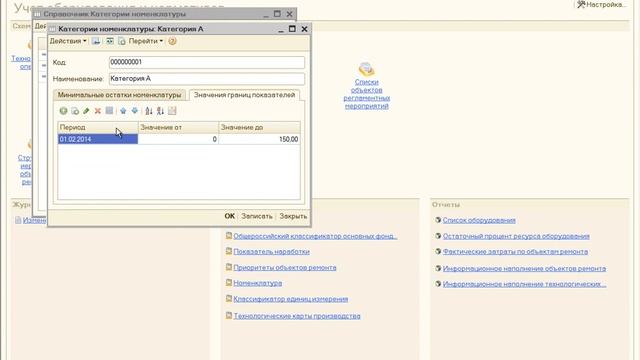Click the reread icon in the form toolbar

point(110,41)
